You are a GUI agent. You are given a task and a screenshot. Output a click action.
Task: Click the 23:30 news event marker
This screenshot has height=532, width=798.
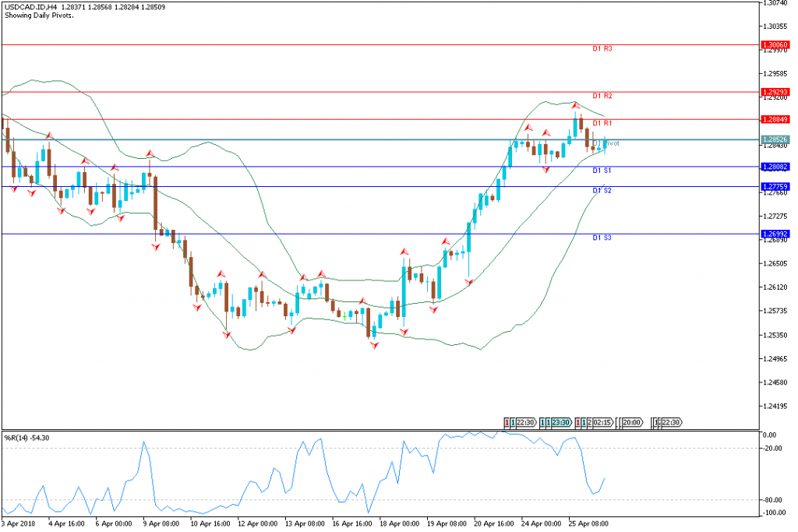(561, 422)
